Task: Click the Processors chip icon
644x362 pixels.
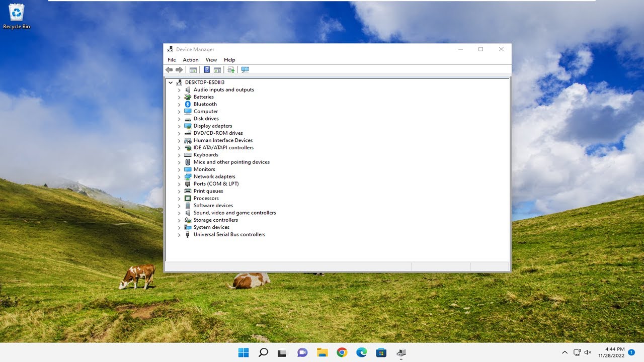Action: click(x=188, y=198)
